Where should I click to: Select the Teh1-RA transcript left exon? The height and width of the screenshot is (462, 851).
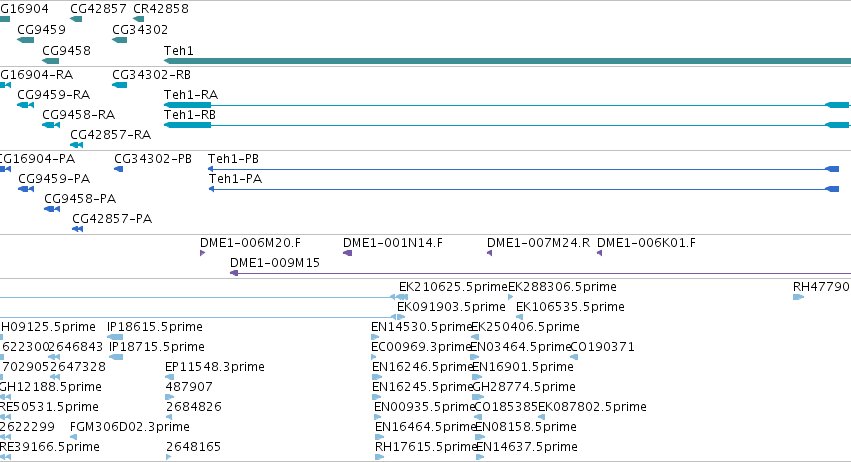pyautogui.click(x=187, y=105)
